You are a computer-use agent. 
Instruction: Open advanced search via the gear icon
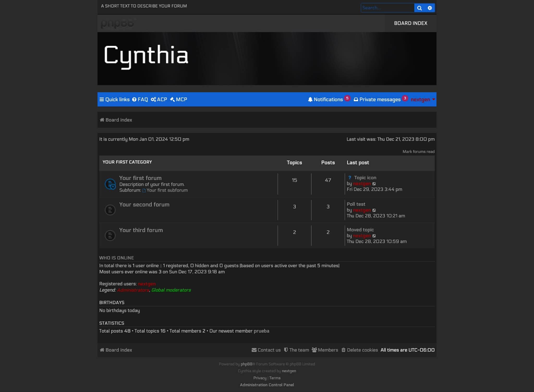pos(430,8)
